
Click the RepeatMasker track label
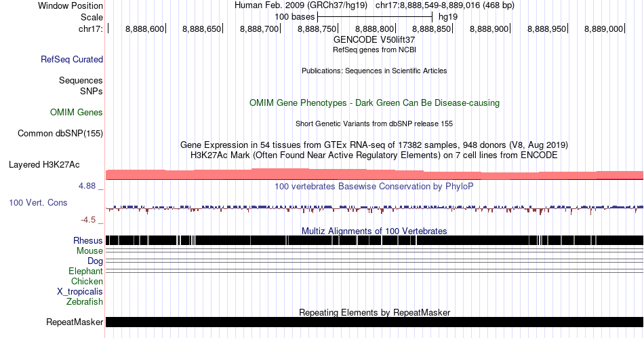[x=75, y=322]
